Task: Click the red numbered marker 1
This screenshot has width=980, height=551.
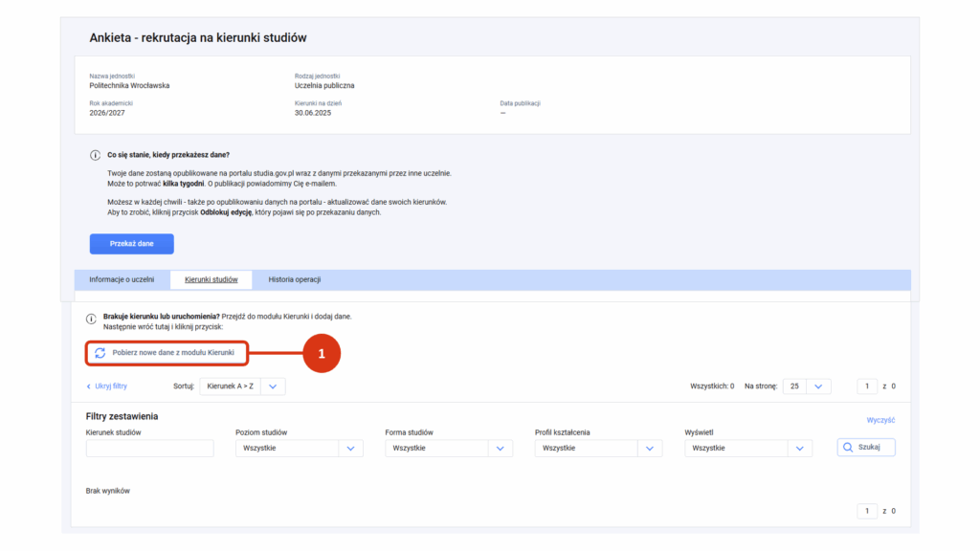Action: 321,353
